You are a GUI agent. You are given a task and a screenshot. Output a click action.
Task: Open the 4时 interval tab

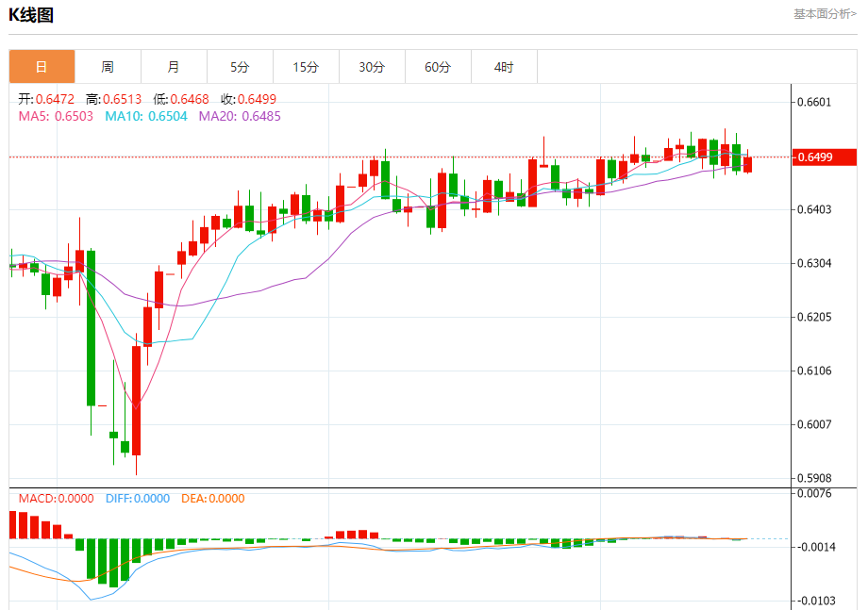pos(504,67)
